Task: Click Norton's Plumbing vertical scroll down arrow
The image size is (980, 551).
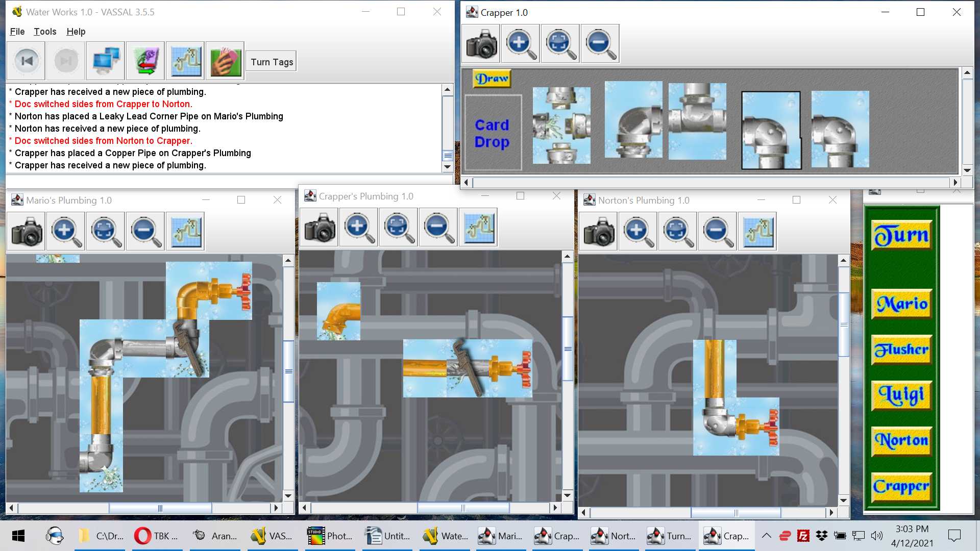Action: click(x=844, y=500)
